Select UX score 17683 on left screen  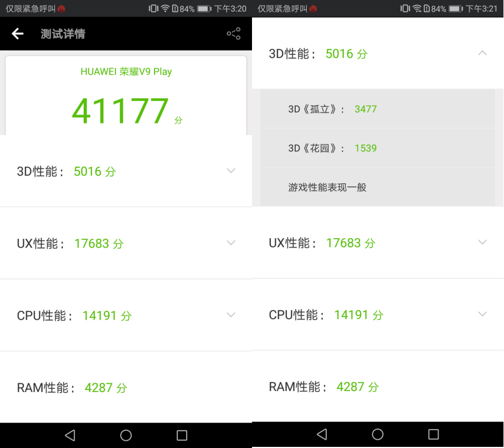92,243
